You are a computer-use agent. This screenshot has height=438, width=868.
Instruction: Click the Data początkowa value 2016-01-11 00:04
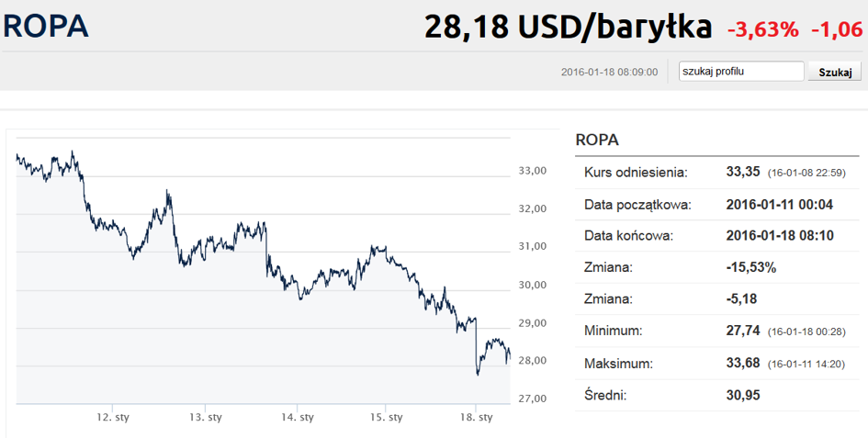click(780, 205)
